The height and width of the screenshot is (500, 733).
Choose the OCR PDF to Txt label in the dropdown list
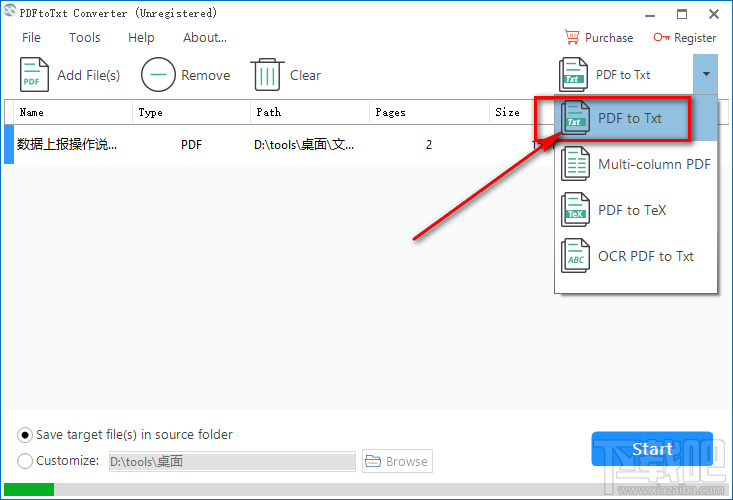tap(646, 256)
